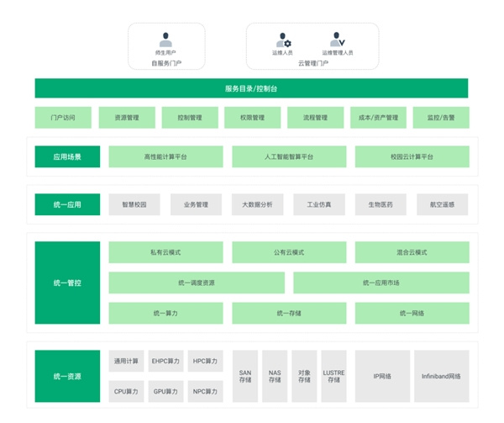The width and height of the screenshot is (504, 423).
Task: Click the 航空遥感 box
Action: [443, 204]
